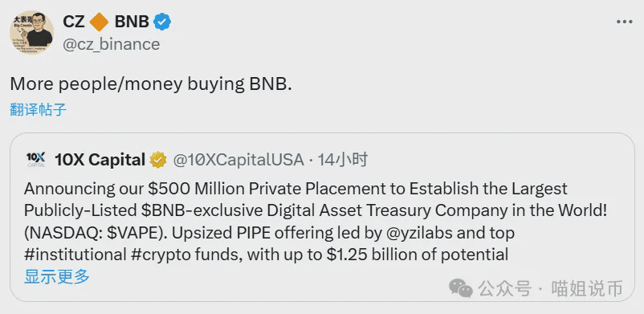The width and height of the screenshot is (644, 314).
Task: Click the @cz_binance handle
Action: tap(112, 44)
